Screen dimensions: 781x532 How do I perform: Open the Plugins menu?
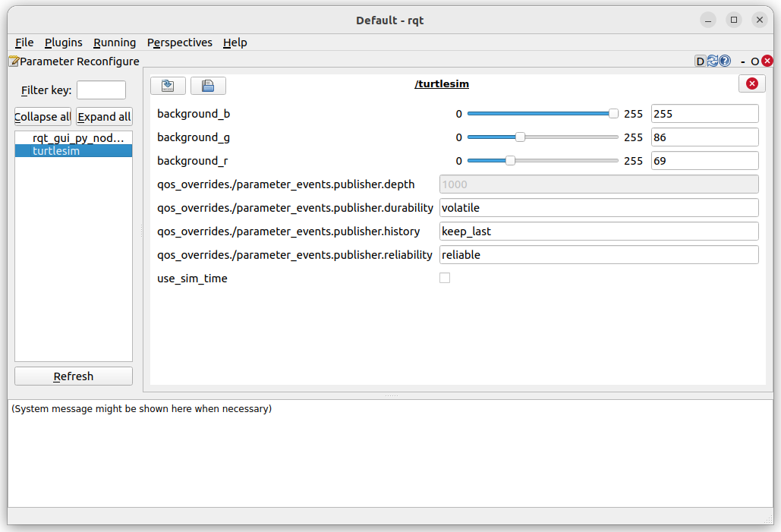coord(63,42)
